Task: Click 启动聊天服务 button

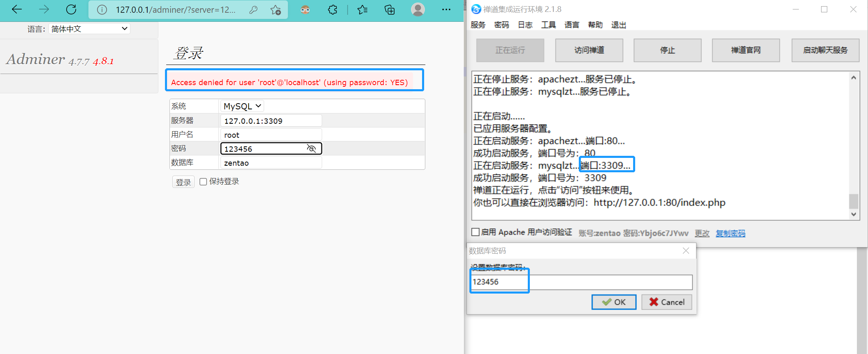Action: pyautogui.click(x=825, y=50)
